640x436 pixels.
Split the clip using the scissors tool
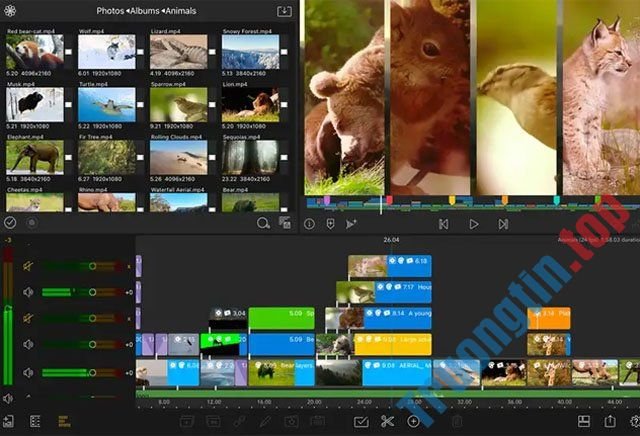point(387,421)
